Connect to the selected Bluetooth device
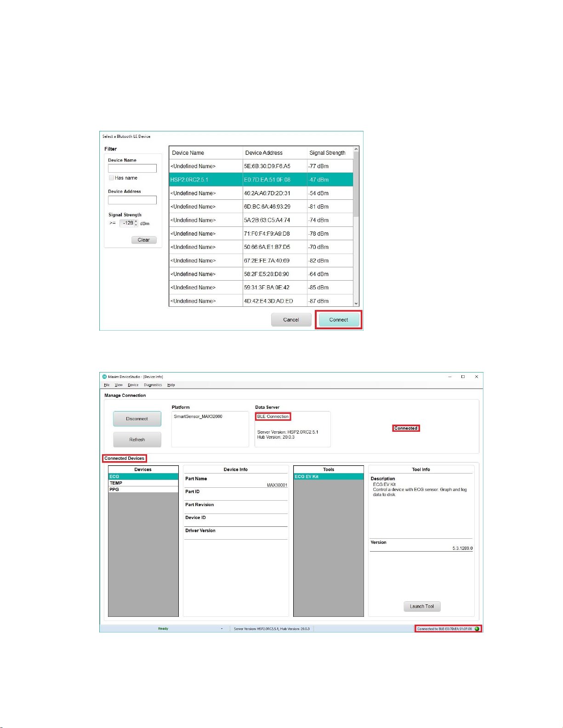The image size is (563, 728). point(339,320)
